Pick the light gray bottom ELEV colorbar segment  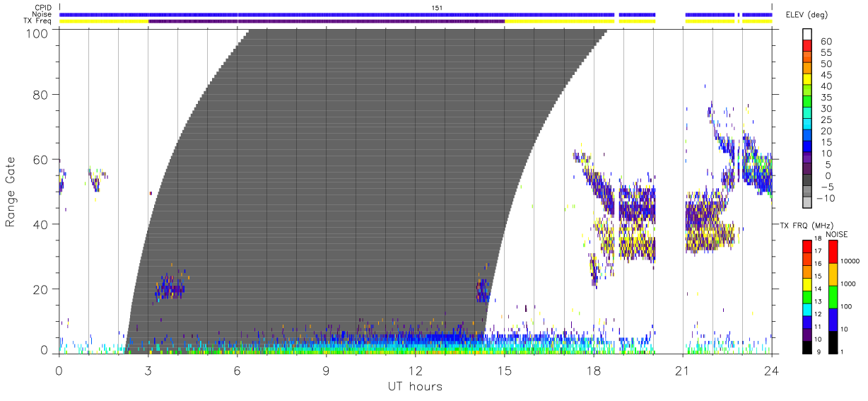pos(807,202)
